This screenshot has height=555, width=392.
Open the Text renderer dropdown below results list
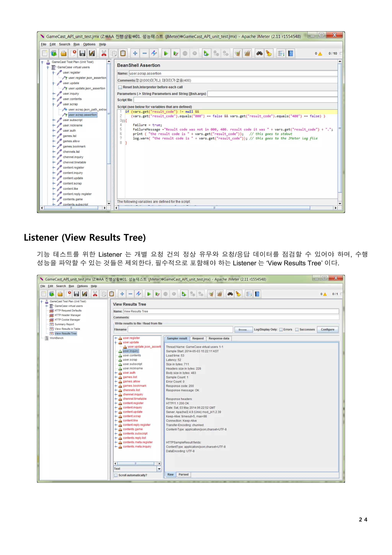tap(159, 469)
